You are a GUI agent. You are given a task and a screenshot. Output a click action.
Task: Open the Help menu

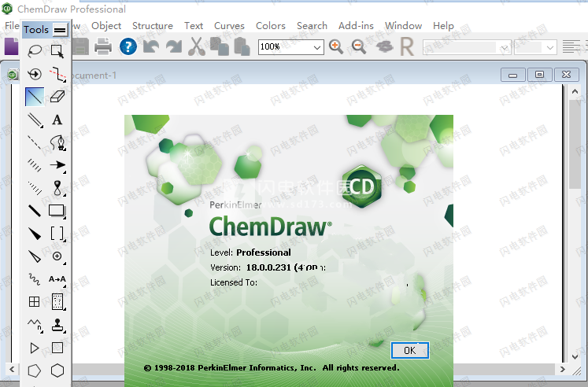coord(443,25)
